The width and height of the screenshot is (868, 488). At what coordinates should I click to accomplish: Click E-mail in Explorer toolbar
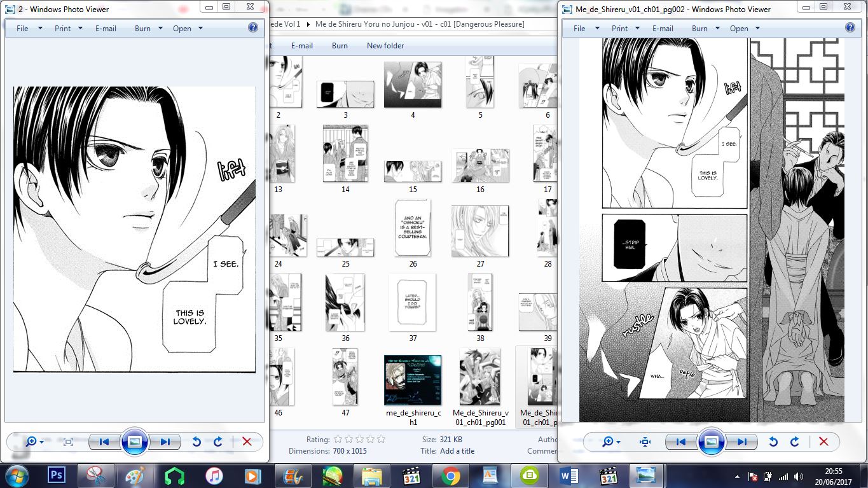click(302, 46)
